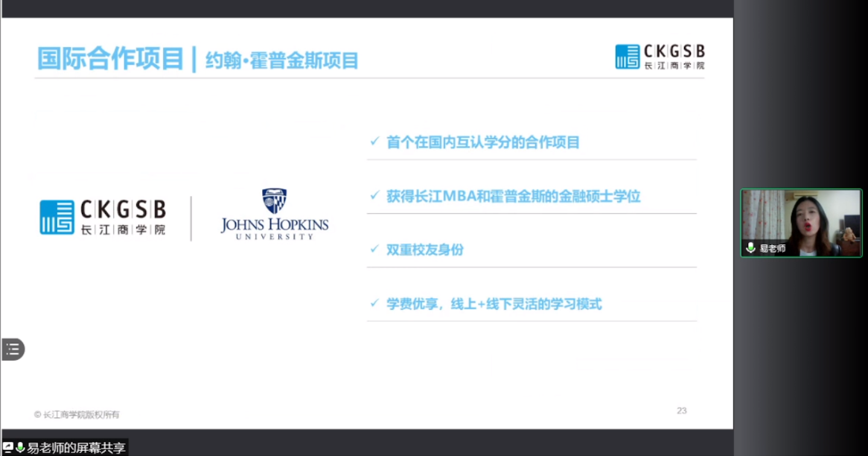
Task: Click the slide page number 23
Action: pyautogui.click(x=681, y=411)
